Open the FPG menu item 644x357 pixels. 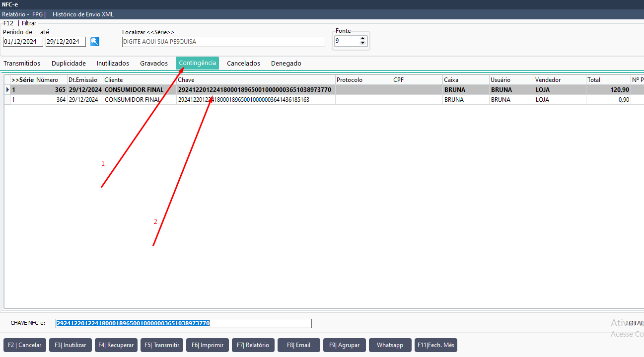click(39, 14)
